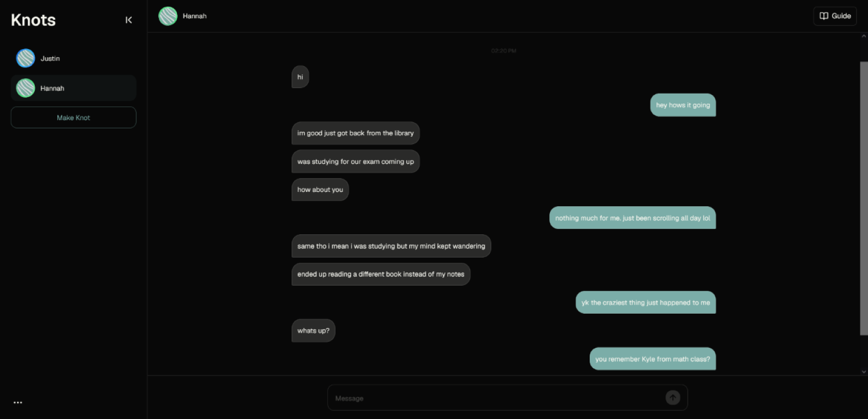Click 'you remember Kyle from math class?' message
868x419 pixels.
tap(653, 359)
